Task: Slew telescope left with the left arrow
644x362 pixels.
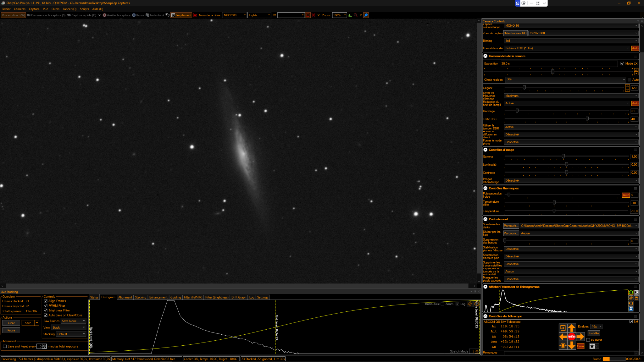Action: click(x=563, y=337)
